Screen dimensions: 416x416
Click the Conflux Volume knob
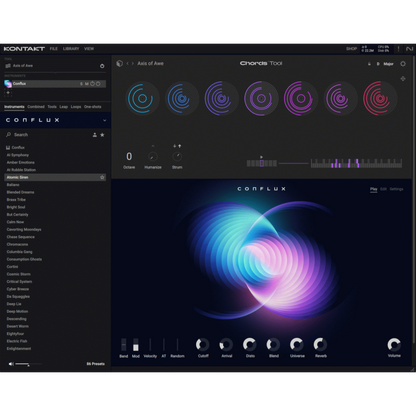click(x=394, y=345)
